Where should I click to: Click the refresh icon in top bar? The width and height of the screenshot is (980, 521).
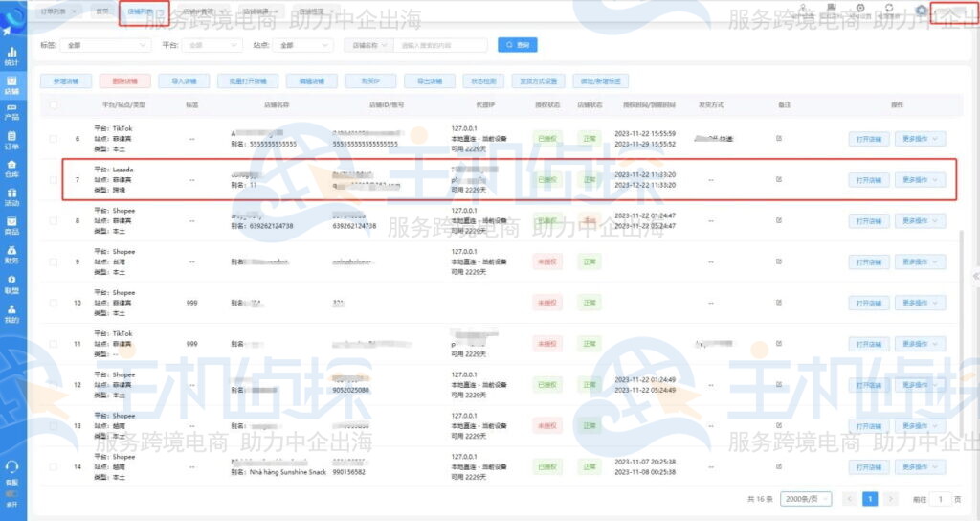coord(889,9)
